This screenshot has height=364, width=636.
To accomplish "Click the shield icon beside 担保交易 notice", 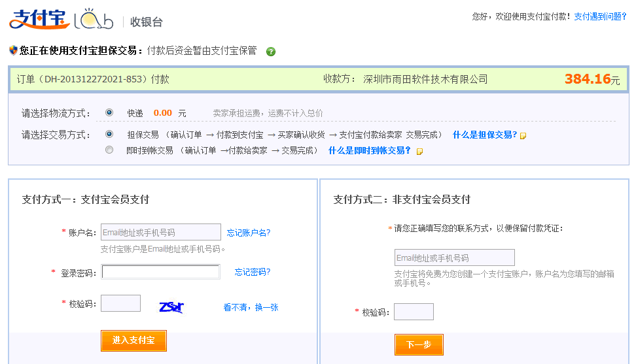I will (x=13, y=50).
